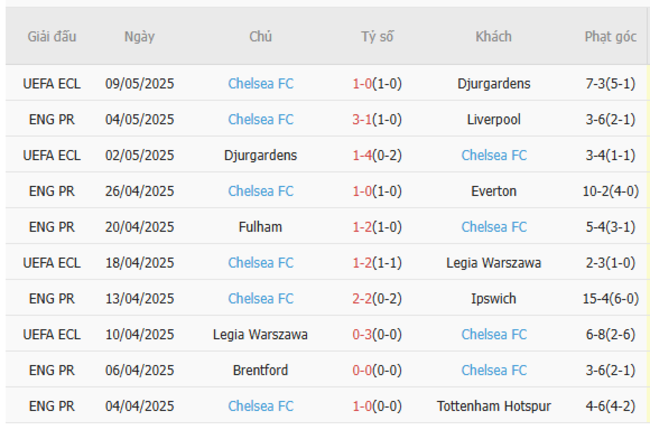Select the Fulham home team link
This screenshot has width=650, height=430.
(x=260, y=227)
